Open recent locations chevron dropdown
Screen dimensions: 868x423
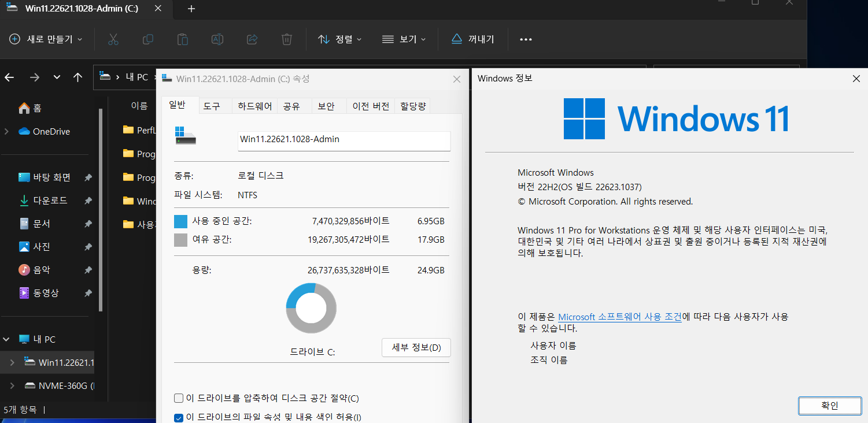tap(57, 77)
